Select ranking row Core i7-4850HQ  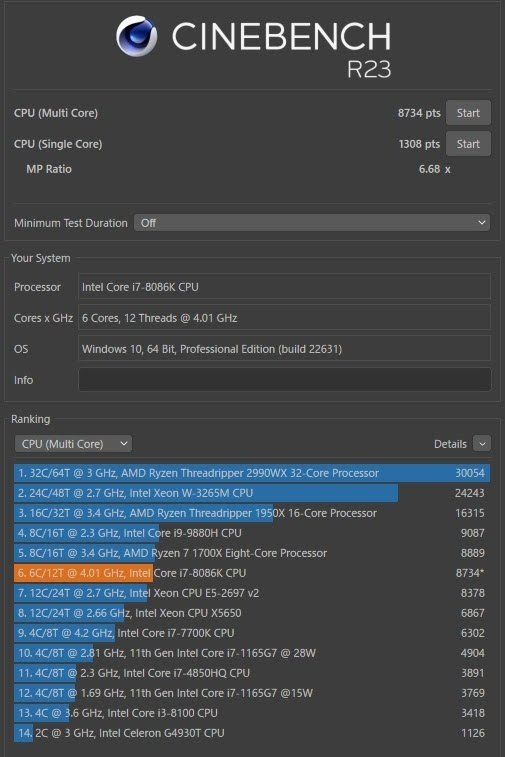tap(252, 673)
